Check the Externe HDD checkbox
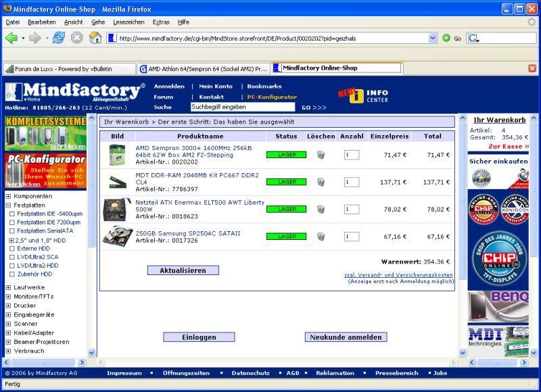The image size is (541, 392). (x=12, y=249)
